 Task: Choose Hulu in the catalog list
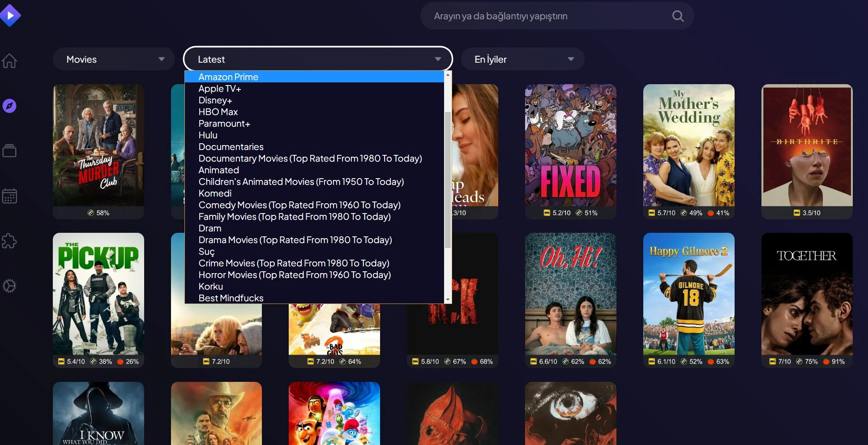314,135
